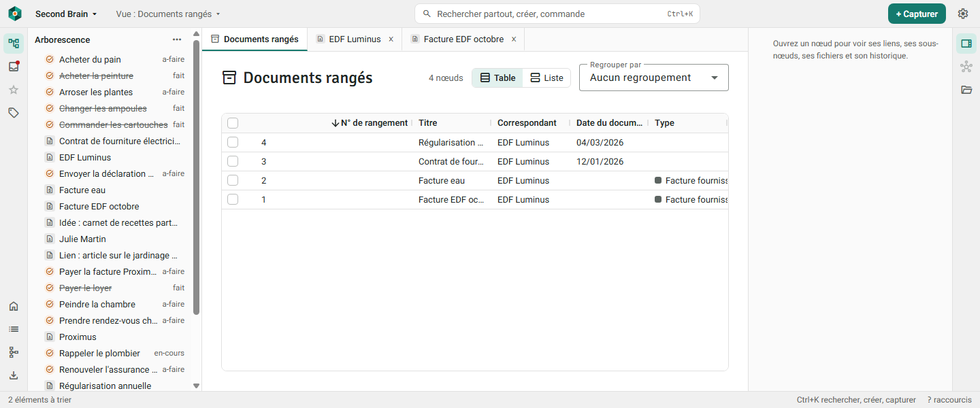Open Acheter du pain in the tree
This screenshot has width=980, height=408.
tap(114, 59)
